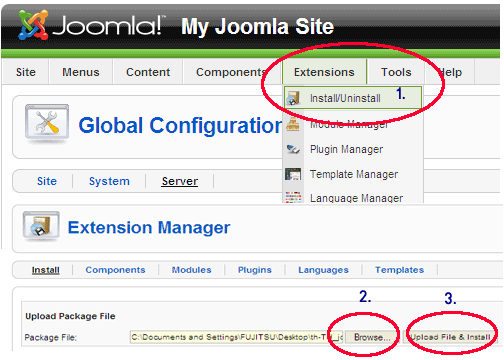Open the Help menu
This screenshot has height=360, width=504.
pos(450,72)
